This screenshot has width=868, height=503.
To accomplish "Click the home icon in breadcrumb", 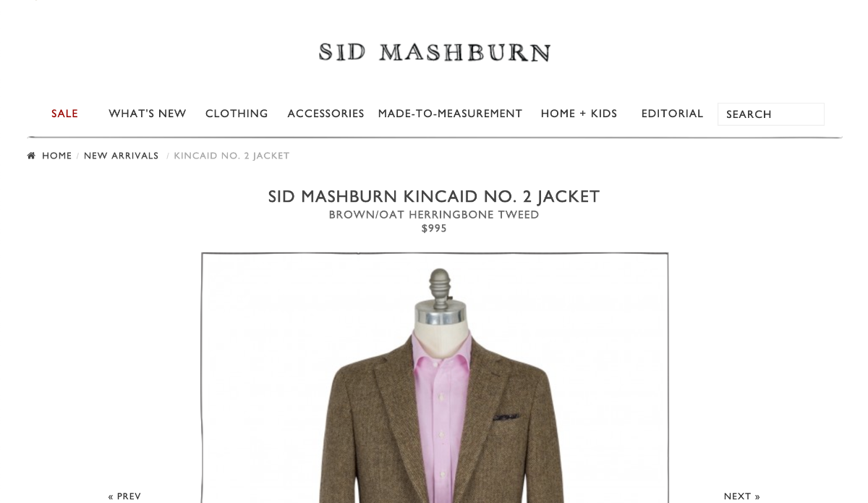I will [31, 156].
